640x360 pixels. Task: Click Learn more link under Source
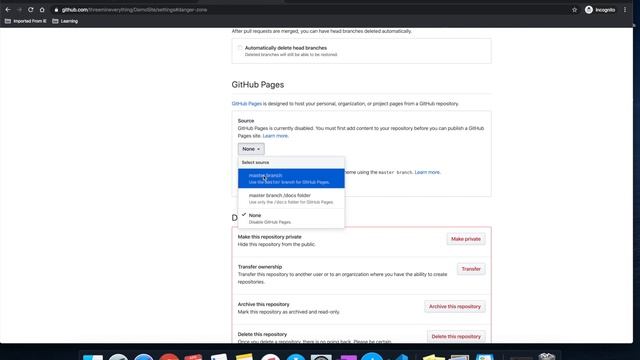tap(275, 136)
